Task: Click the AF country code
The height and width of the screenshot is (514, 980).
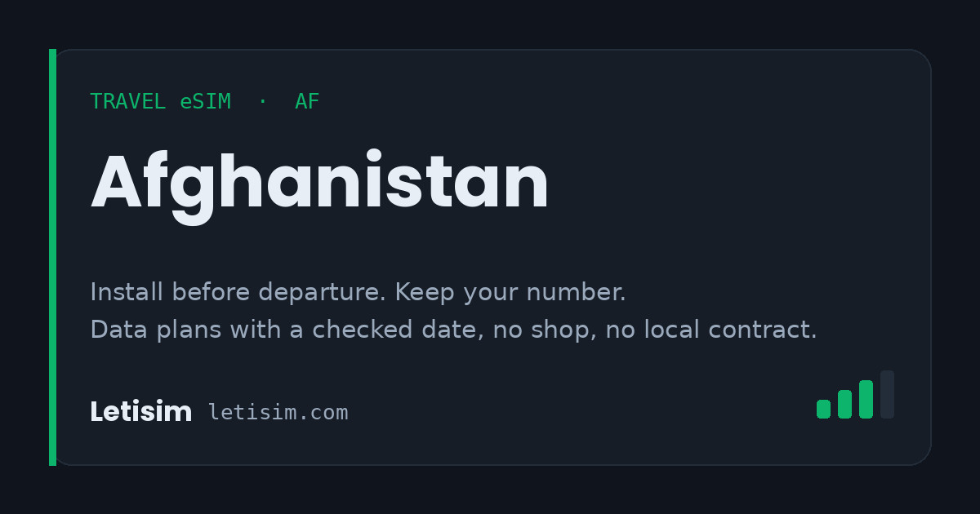Action: click(307, 102)
